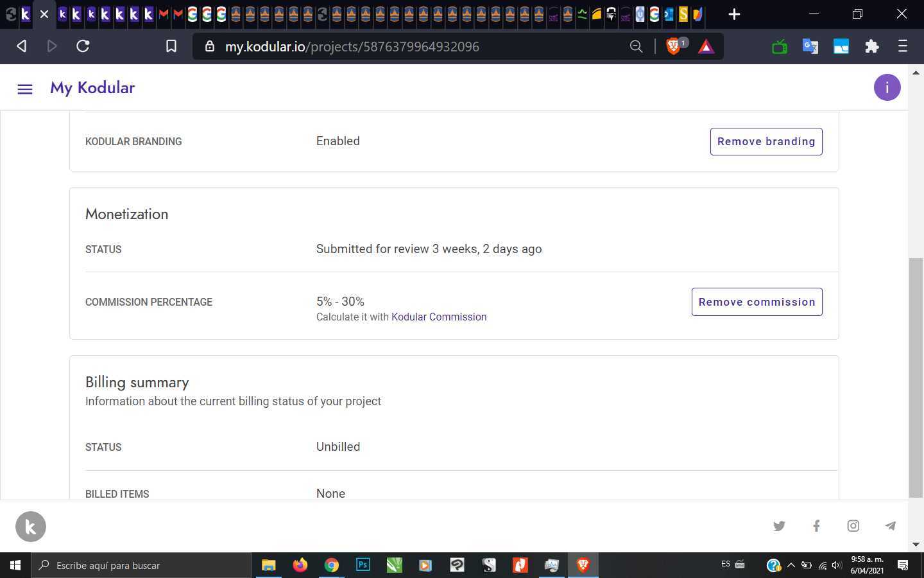924x578 pixels.
Task: Go forward in browser history
Action: (52, 46)
